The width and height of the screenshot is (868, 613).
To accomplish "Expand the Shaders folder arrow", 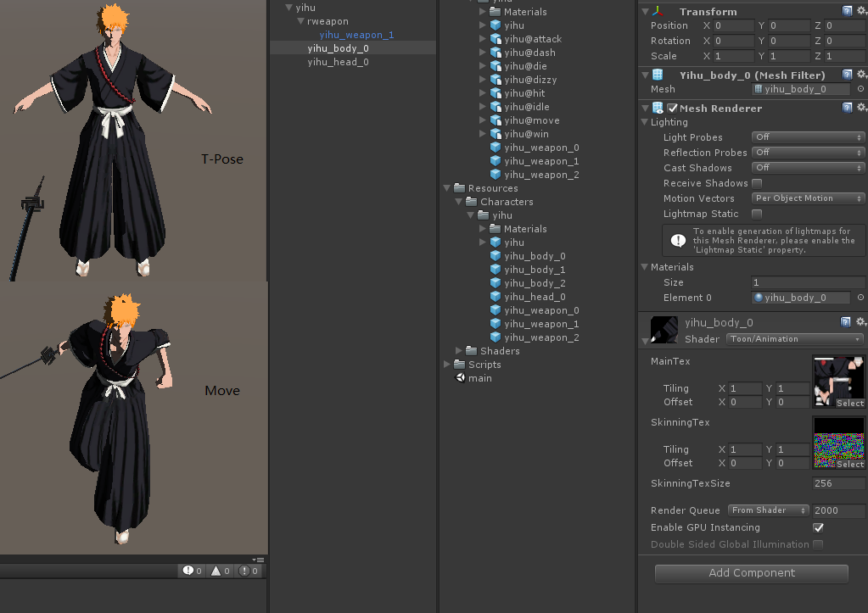I will (458, 351).
